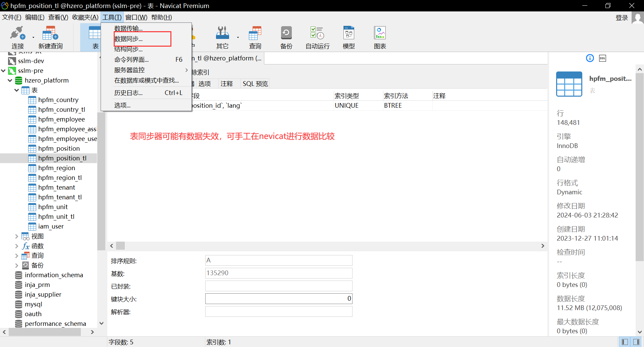Choose 结构同步 Structure Sync menu item
The image size is (644, 347).
(x=146, y=49)
